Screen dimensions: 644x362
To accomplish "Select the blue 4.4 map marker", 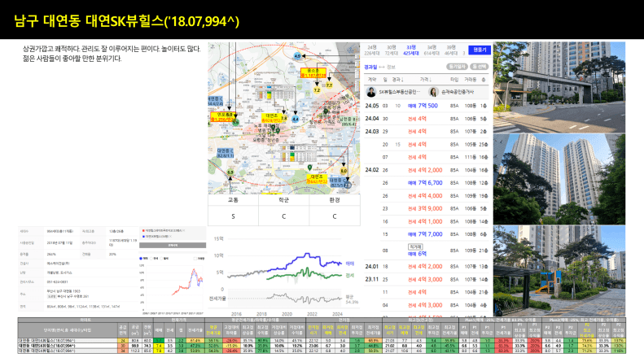I will [295, 119].
